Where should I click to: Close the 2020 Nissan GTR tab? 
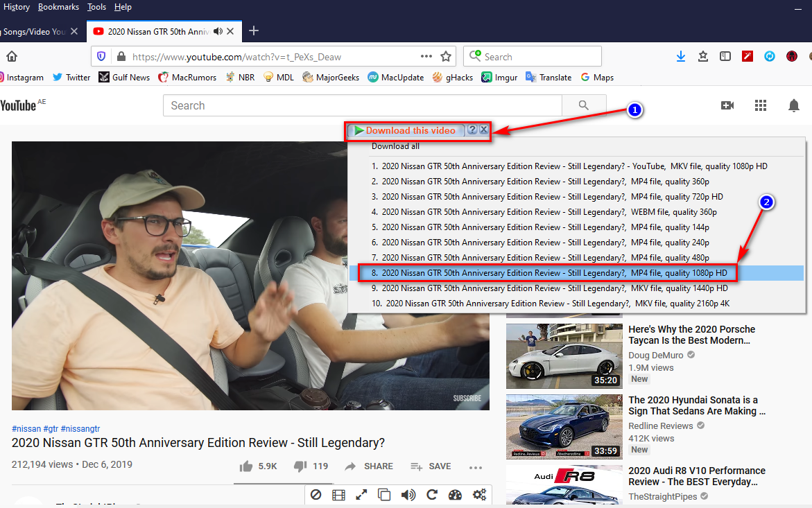[230, 32]
